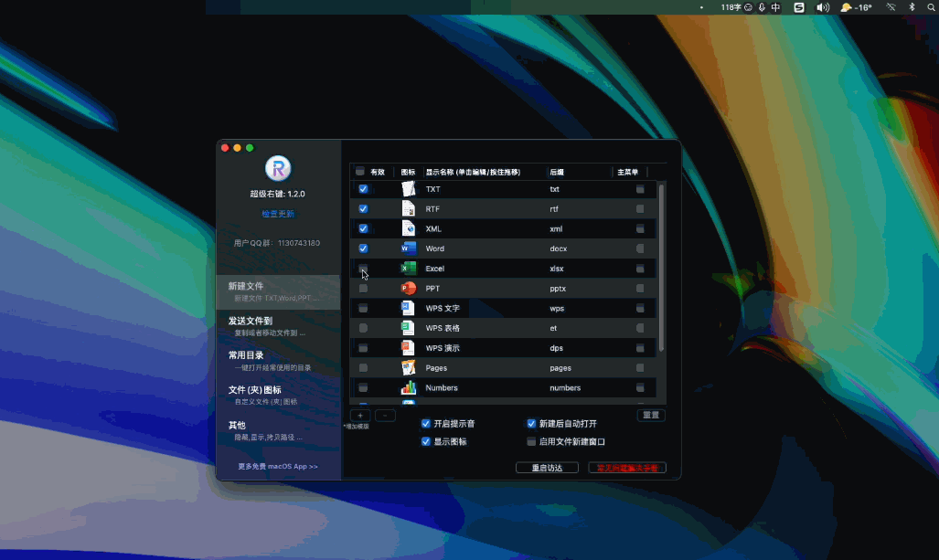
Task: Toggle the header select-all 有效 checkbox
Action: pyautogui.click(x=360, y=172)
